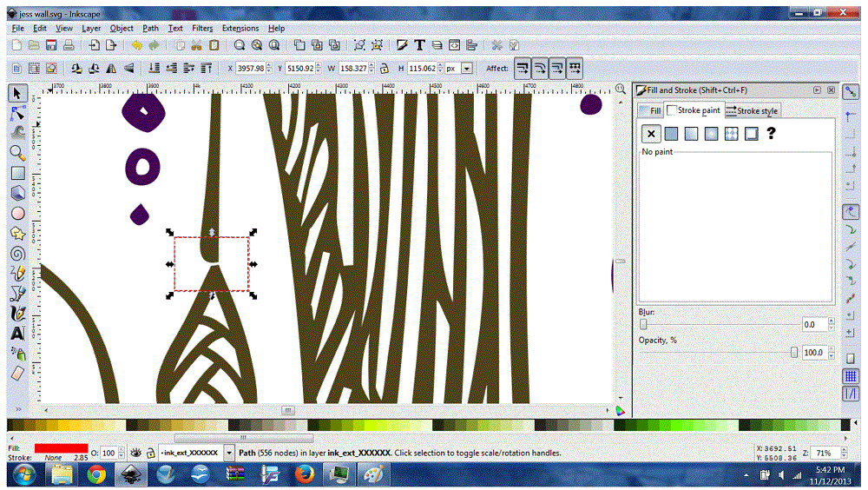
Task: Adjust the Blur slider handle
Action: (x=643, y=325)
